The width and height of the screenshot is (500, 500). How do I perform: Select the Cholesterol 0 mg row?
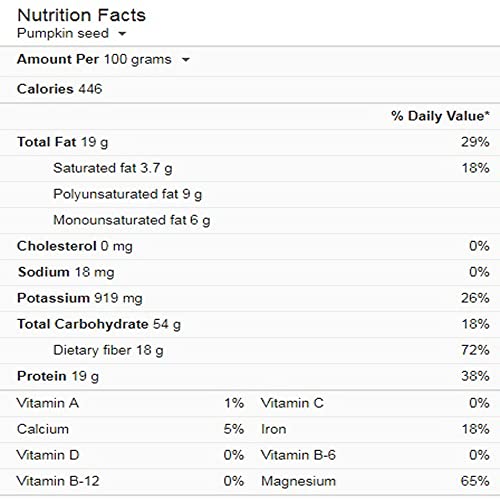pos(250,246)
